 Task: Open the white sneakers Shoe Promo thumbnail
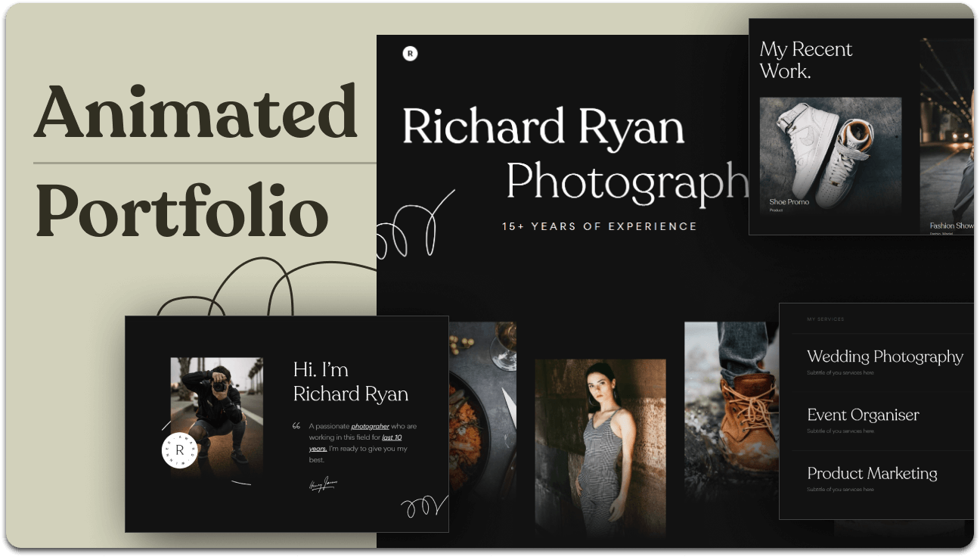(830, 157)
